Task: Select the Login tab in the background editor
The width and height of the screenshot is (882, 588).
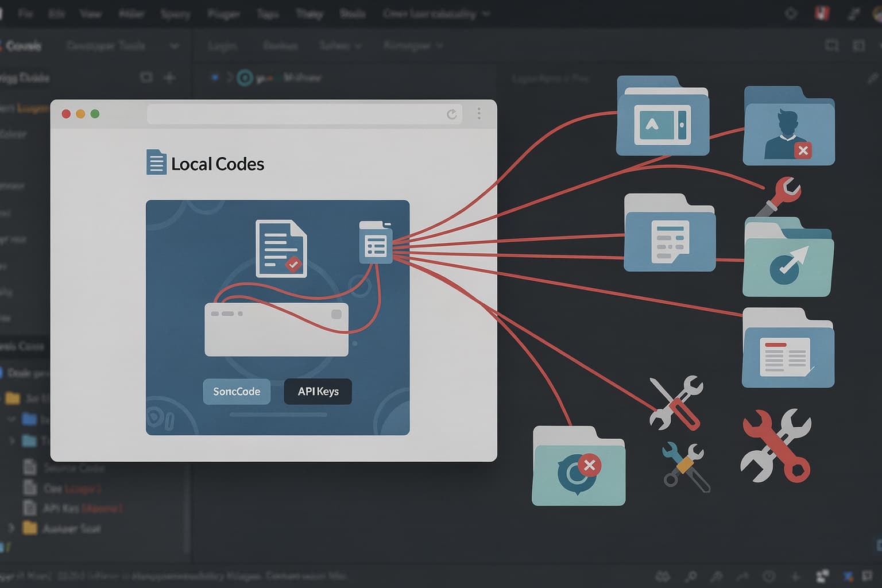Action: [x=222, y=45]
